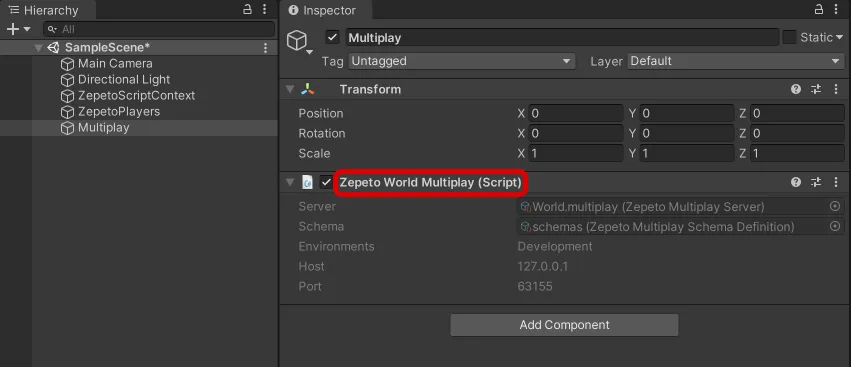The height and width of the screenshot is (367, 851).
Task: Toggle the Multiplay GameObject active checkbox
Action: coord(333,37)
